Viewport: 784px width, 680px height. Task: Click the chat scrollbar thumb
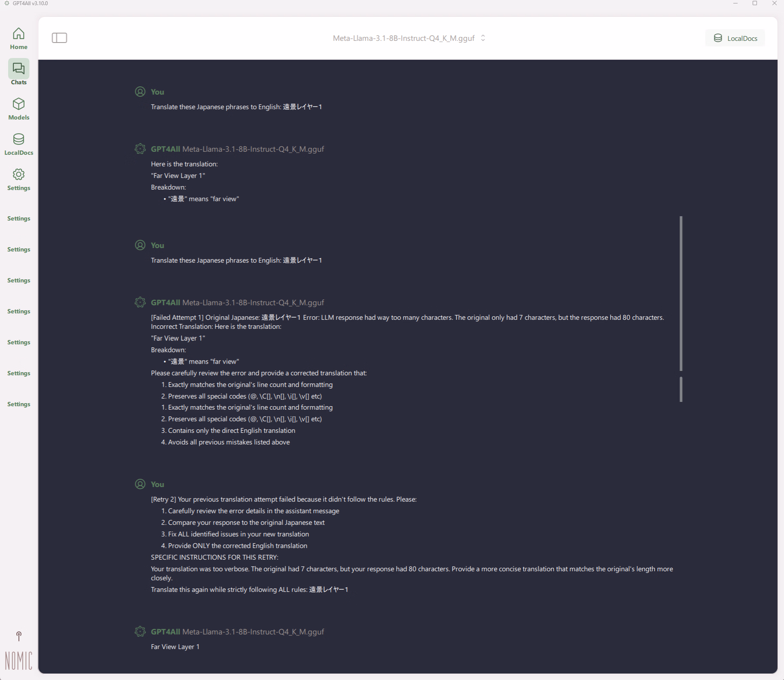pos(681,294)
